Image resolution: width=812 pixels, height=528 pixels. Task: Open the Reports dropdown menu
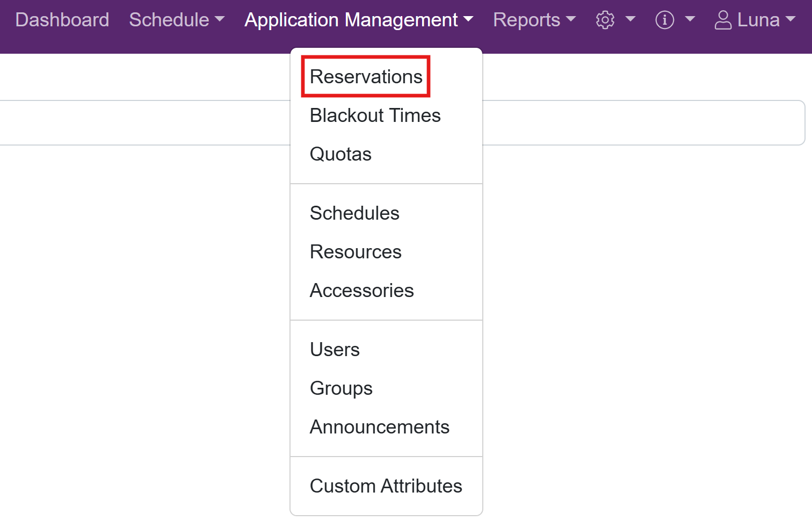pyautogui.click(x=534, y=20)
